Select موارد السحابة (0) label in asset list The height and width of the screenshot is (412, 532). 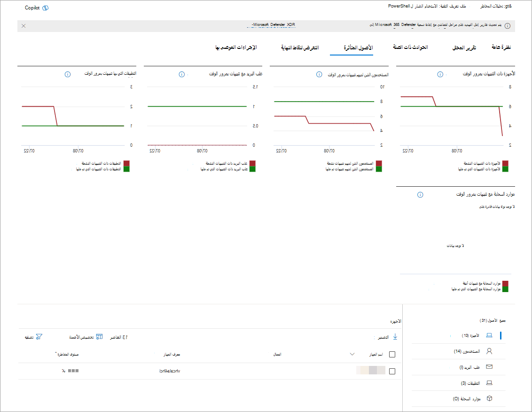(467, 399)
